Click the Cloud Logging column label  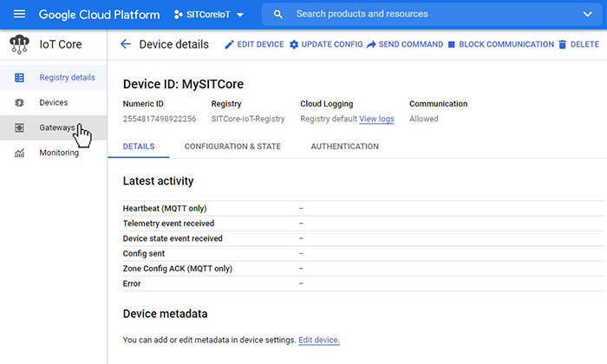[327, 104]
